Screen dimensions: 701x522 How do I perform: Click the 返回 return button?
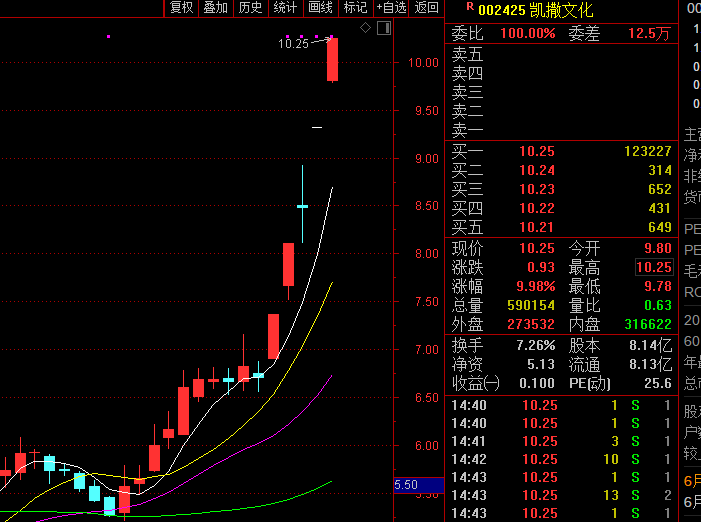pyautogui.click(x=427, y=8)
